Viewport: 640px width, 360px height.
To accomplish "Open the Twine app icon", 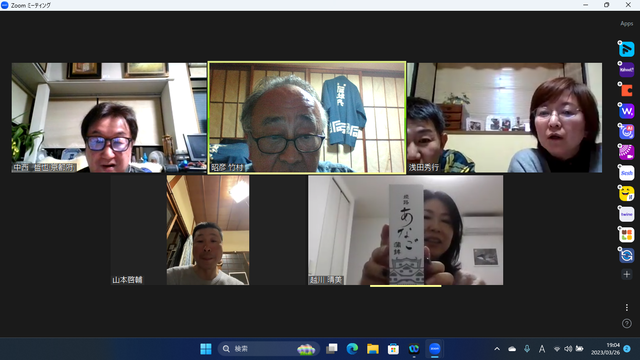I will click(x=627, y=214).
